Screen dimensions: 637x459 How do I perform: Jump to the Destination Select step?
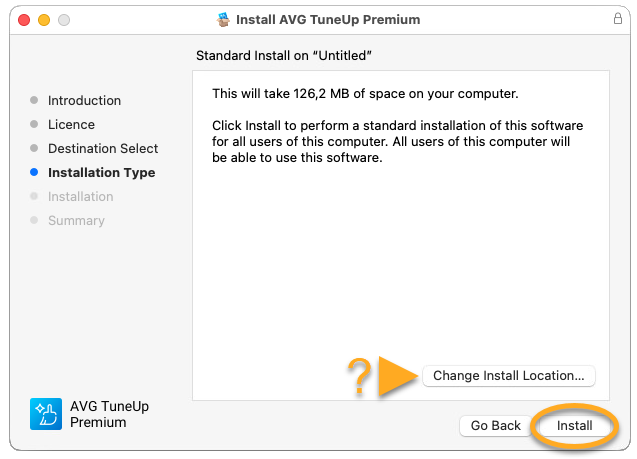[103, 149]
